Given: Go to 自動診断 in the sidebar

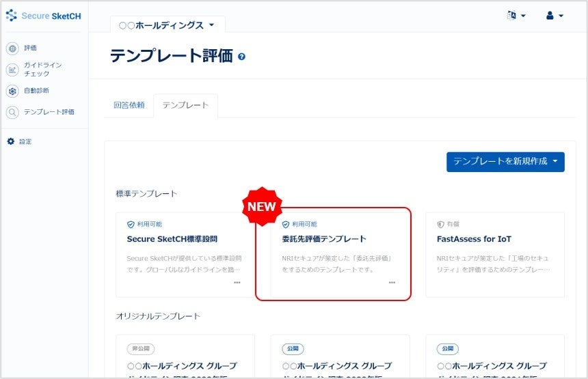Looking at the screenshot, I should point(36,91).
